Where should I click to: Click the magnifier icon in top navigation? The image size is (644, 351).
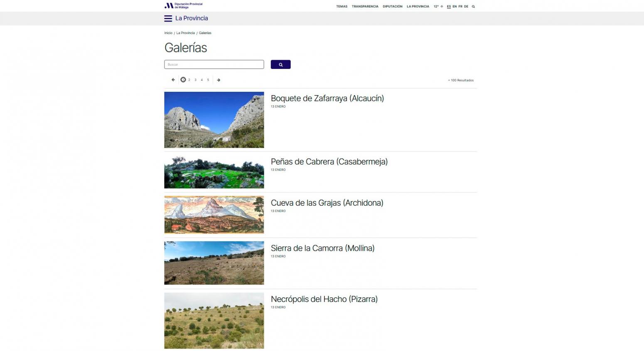(473, 7)
